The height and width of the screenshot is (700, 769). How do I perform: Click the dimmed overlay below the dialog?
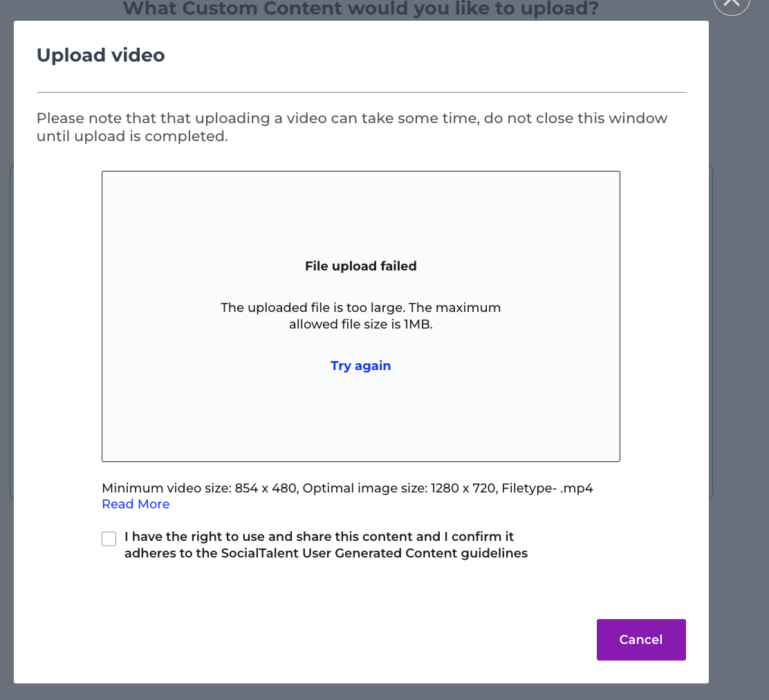click(384, 692)
